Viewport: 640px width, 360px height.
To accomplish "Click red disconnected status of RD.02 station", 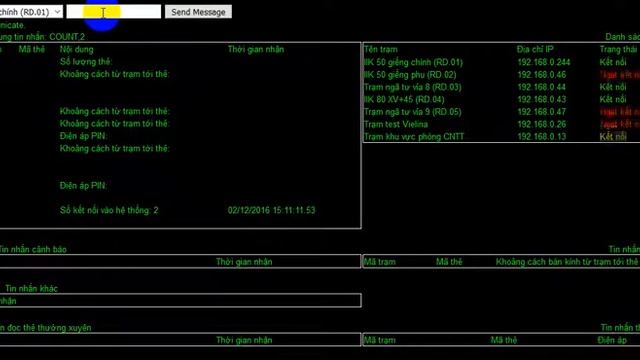I will coord(620,75).
